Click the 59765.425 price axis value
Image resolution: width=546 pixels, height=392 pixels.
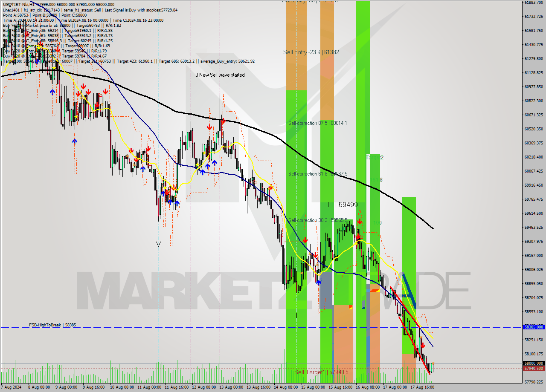point(534,199)
